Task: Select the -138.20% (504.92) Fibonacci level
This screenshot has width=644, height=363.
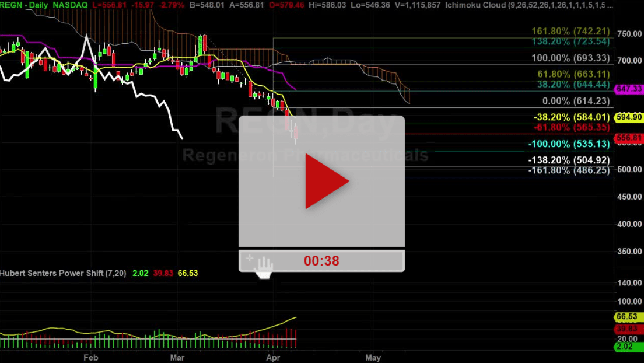Action: pos(569,160)
